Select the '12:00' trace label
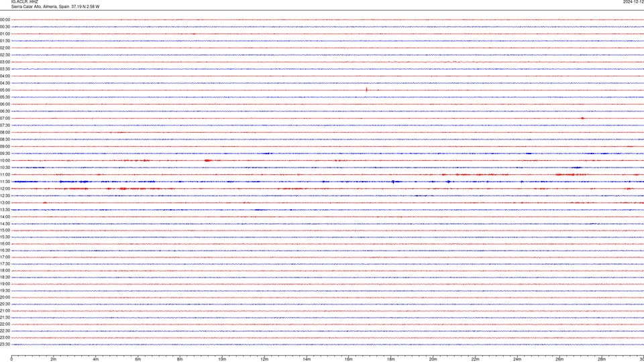Image resolution: width=644 pixels, height=362 pixels. 5,189
